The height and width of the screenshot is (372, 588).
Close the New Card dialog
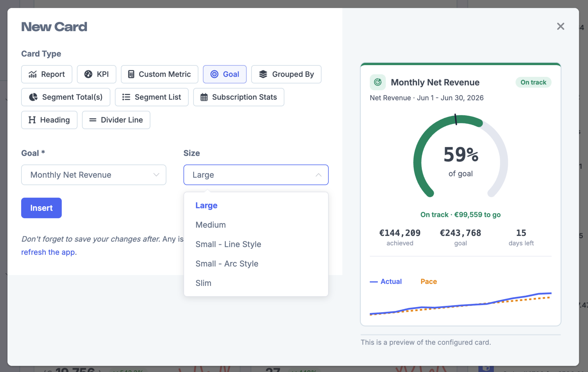point(560,26)
